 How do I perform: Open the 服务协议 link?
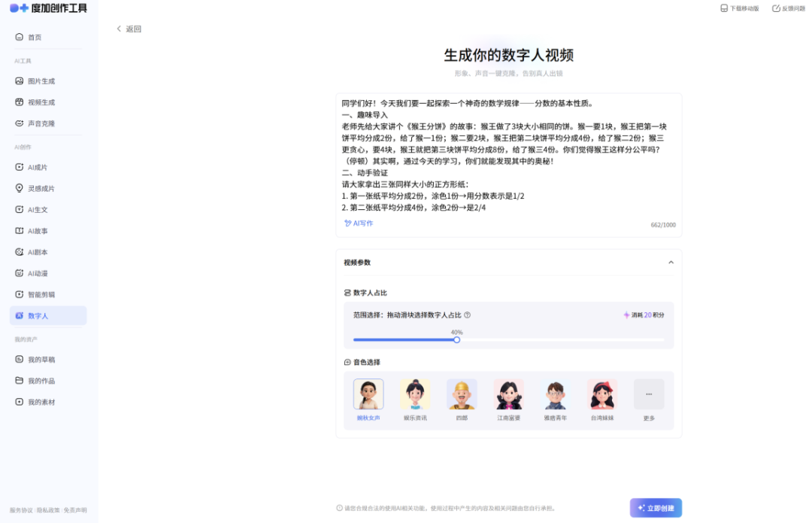(21, 510)
